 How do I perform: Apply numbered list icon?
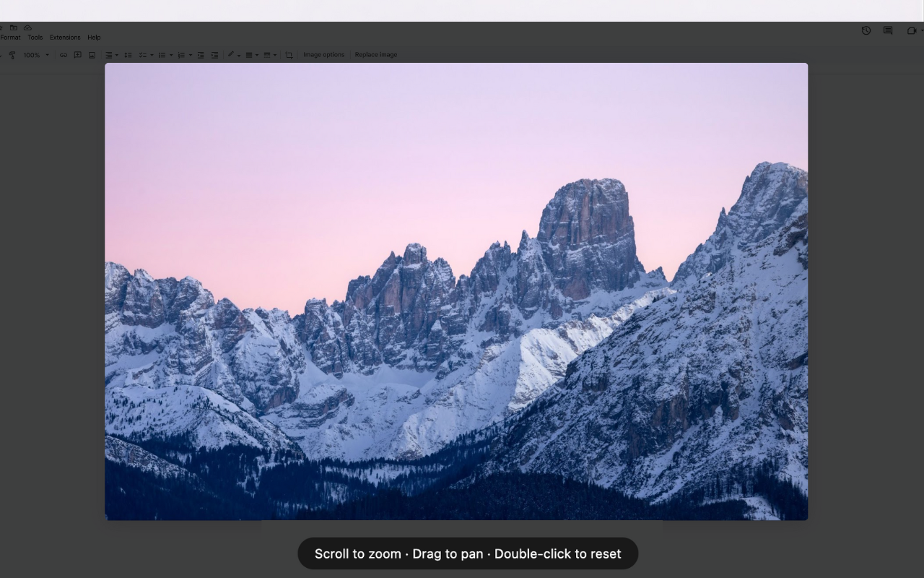click(180, 55)
